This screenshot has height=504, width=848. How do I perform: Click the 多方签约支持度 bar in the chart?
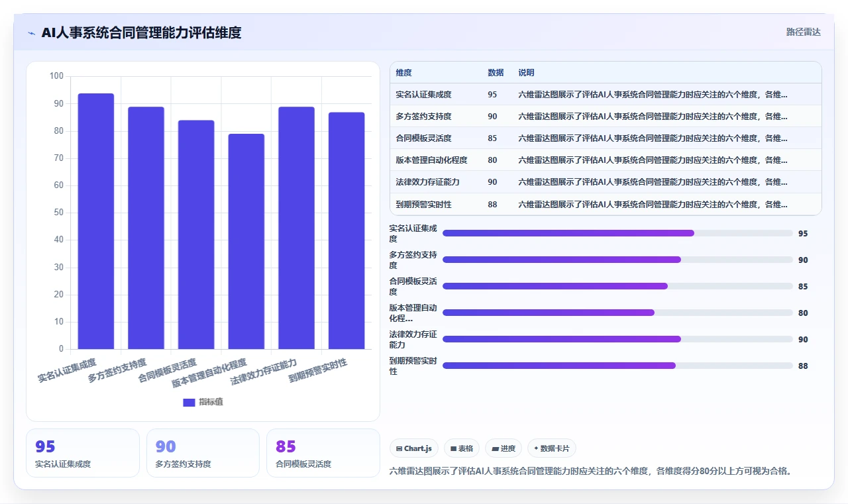[146, 228]
